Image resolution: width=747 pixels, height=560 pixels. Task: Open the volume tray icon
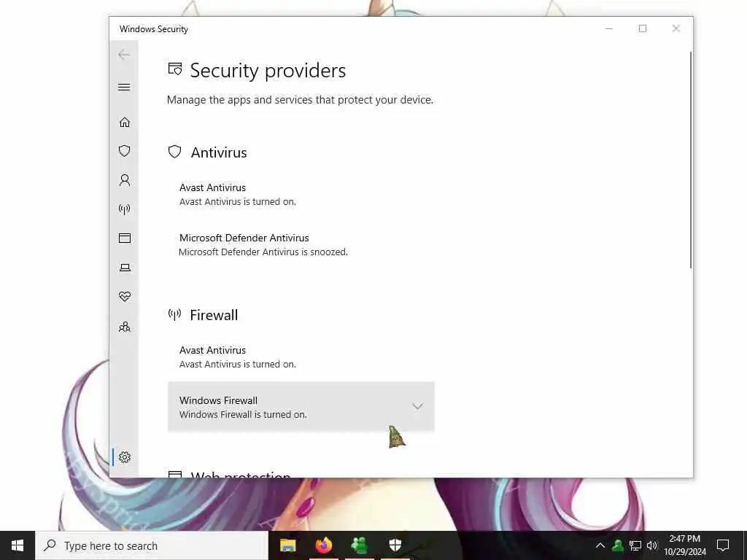(x=652, y=545)
